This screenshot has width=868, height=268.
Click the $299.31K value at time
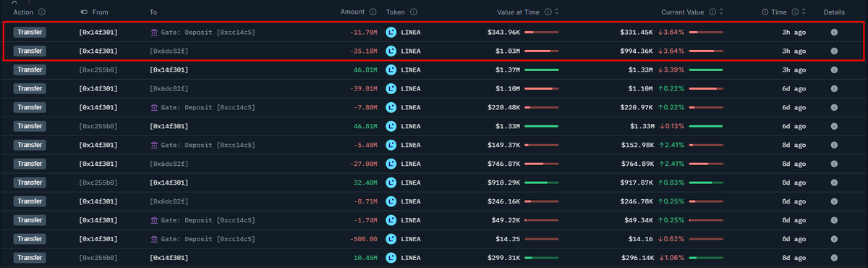click(503, 258)
